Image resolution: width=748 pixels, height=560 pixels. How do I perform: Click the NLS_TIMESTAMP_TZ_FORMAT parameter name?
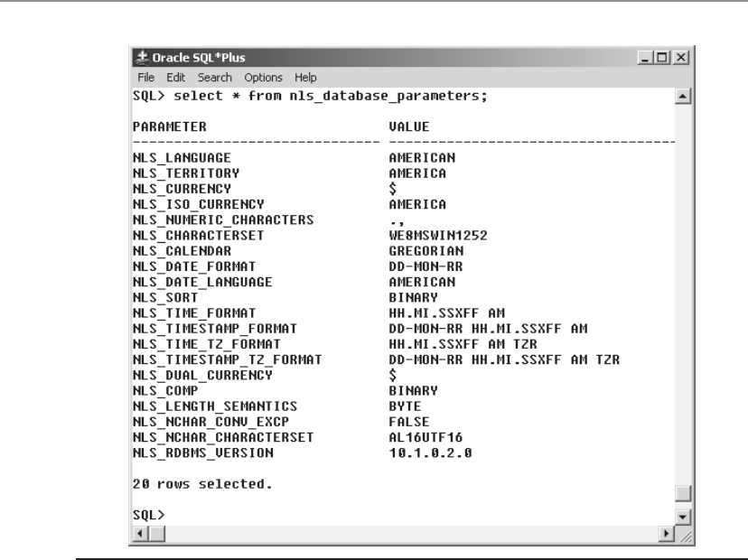[x=227, y=359]
